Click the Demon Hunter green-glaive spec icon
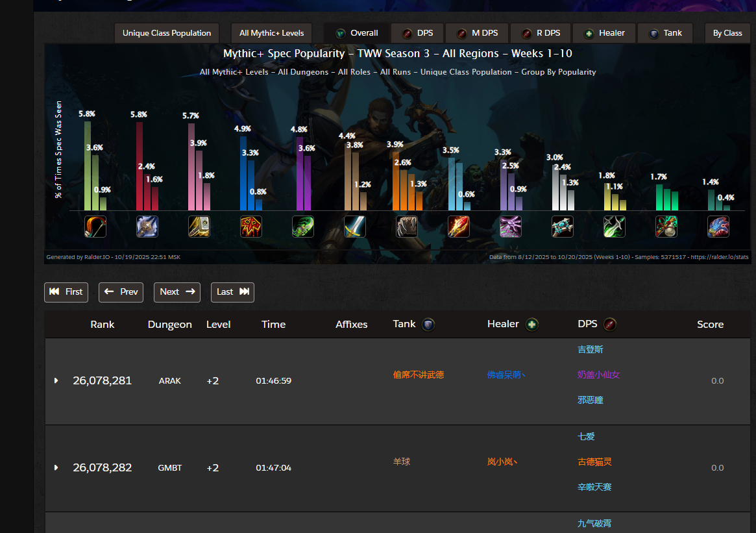756x533 pixels. click(x=303, y=227)
